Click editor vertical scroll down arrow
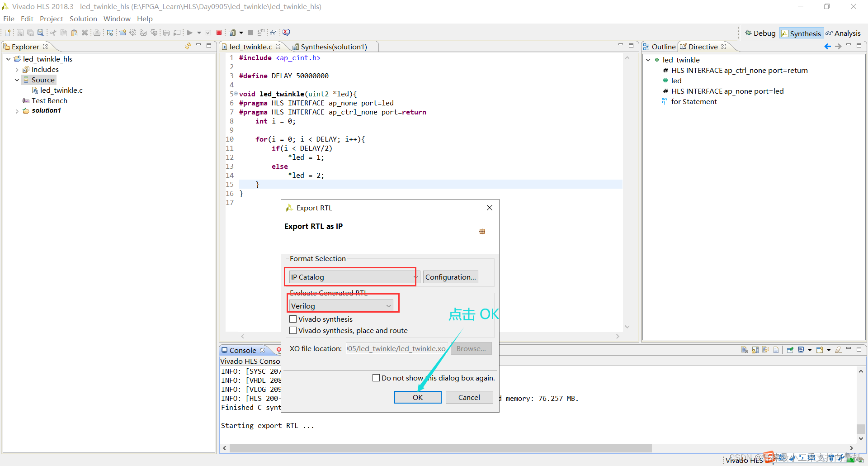This screenshot has width=868, height=466. 627,326
